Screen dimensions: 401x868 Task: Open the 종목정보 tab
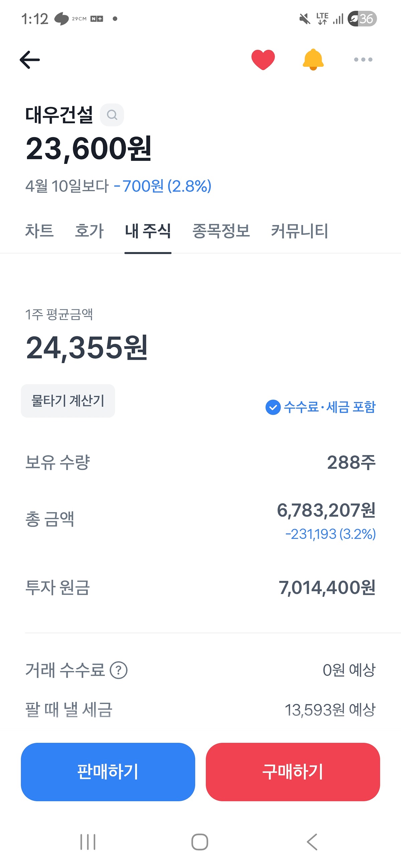click(x=221, y=231)
